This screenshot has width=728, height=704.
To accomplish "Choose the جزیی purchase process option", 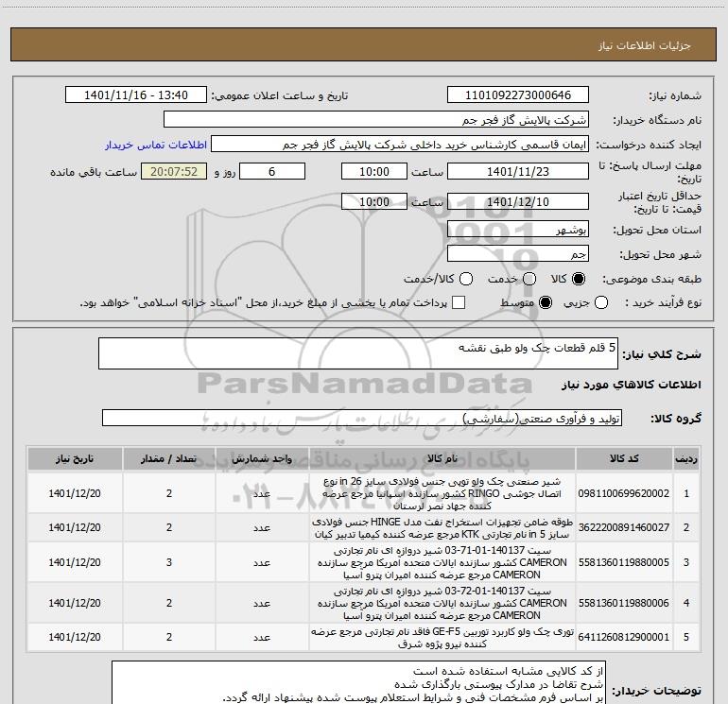I will tap(601, 302).
